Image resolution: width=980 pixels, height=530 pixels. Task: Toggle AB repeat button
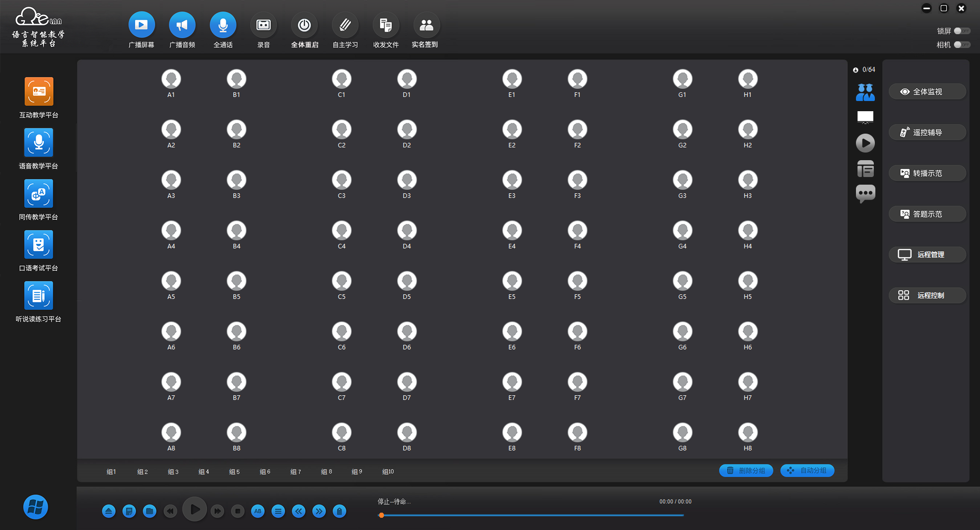pyautogui.click(x=258, y=511)
